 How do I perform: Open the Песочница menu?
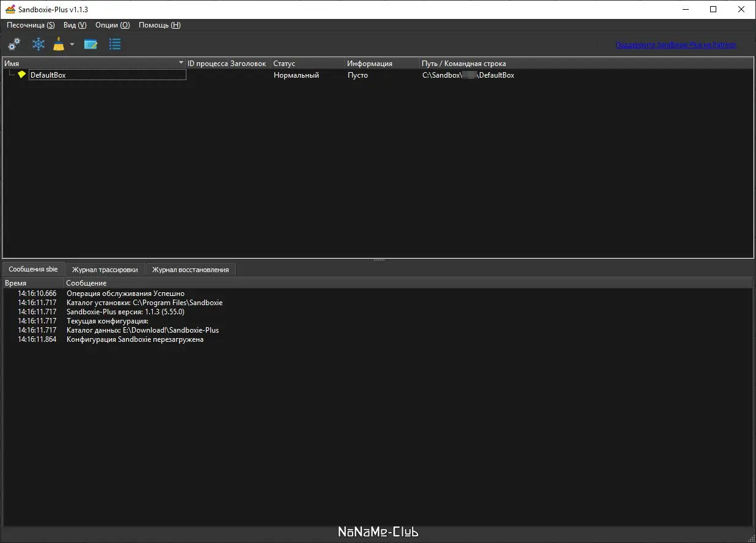tap(31, 25)
